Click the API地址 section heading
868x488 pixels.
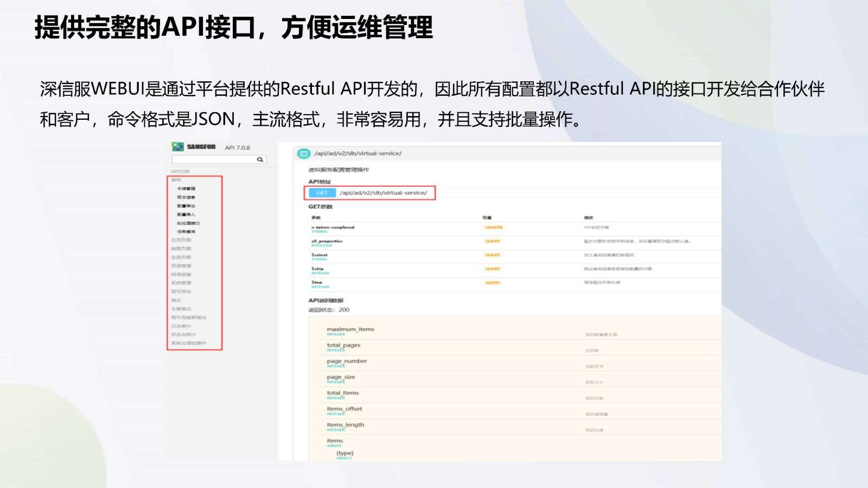point(320,182)
